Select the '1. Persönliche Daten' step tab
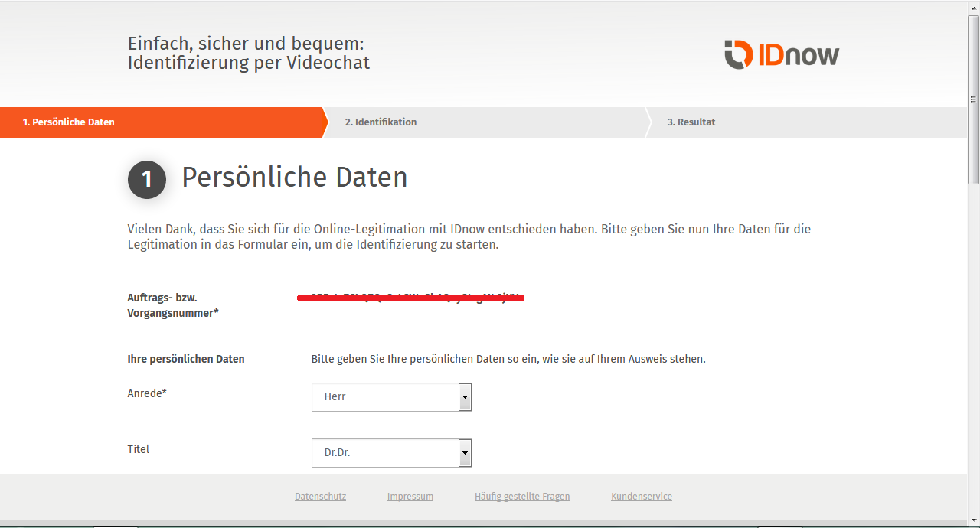This screenshot has height=528, width=980. [164, 122]
